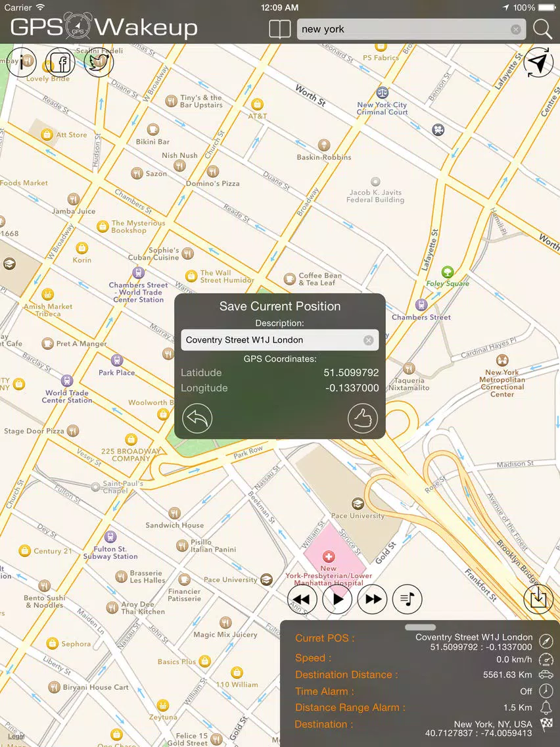Screen dimensions: 560x747
Task: Tap the Fulton St. Subway Station marker
Action: click(x=110, y=537)
